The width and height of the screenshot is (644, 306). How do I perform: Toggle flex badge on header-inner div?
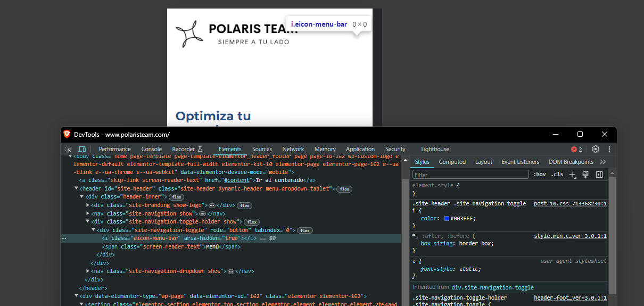click(x=177, y=197)
